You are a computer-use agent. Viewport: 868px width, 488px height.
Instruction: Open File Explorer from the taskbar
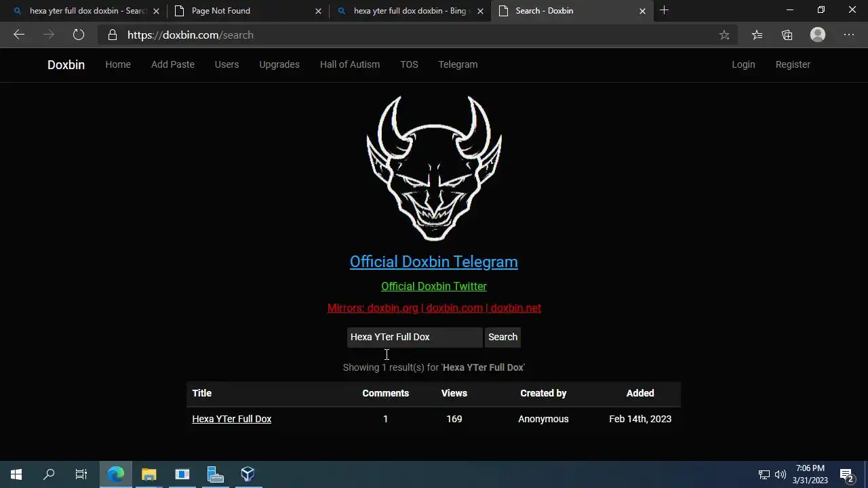click(x=149, y=474)
